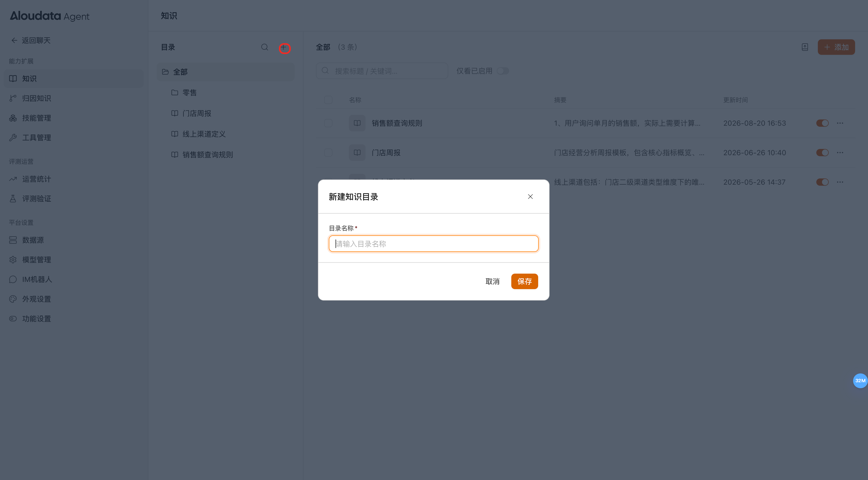This screenshot has height=480, width=868.
Task: Open the 销售额查询规则 table entry
Action: [x=397, y=123]
